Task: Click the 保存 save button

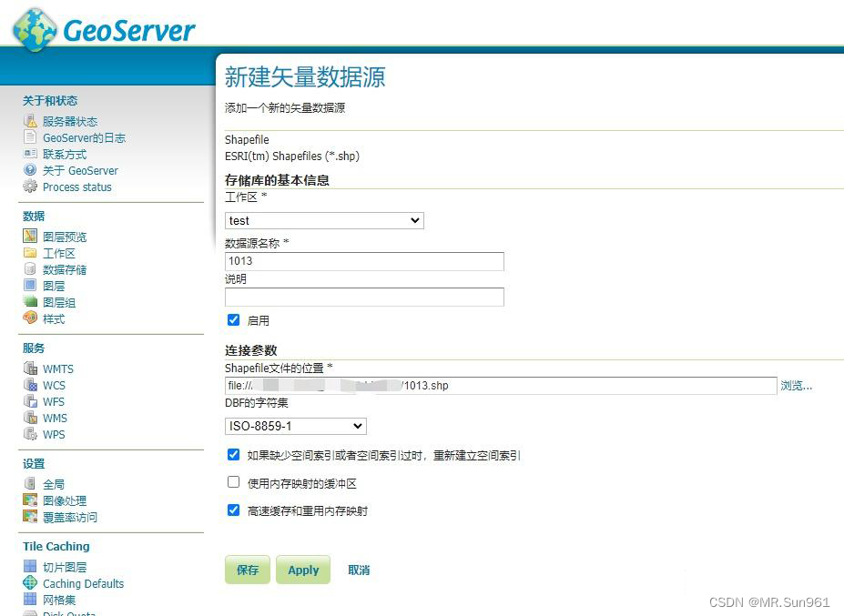Action: pyautogui.click(x=247, y=570)
